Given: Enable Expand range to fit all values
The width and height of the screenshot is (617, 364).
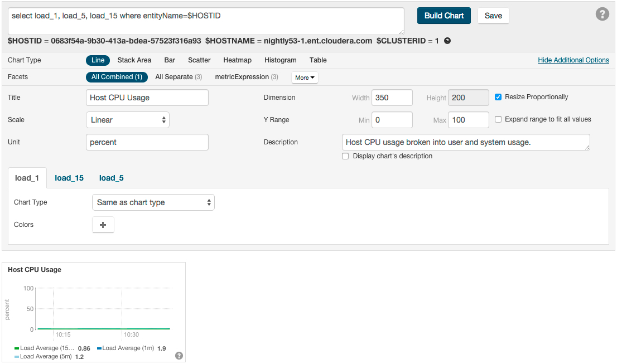Looking at the screenshot, I should 498,119.
